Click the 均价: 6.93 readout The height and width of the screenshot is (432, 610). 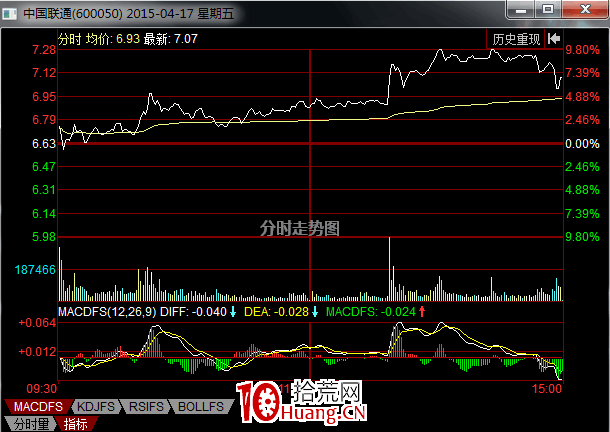[113, 39]
